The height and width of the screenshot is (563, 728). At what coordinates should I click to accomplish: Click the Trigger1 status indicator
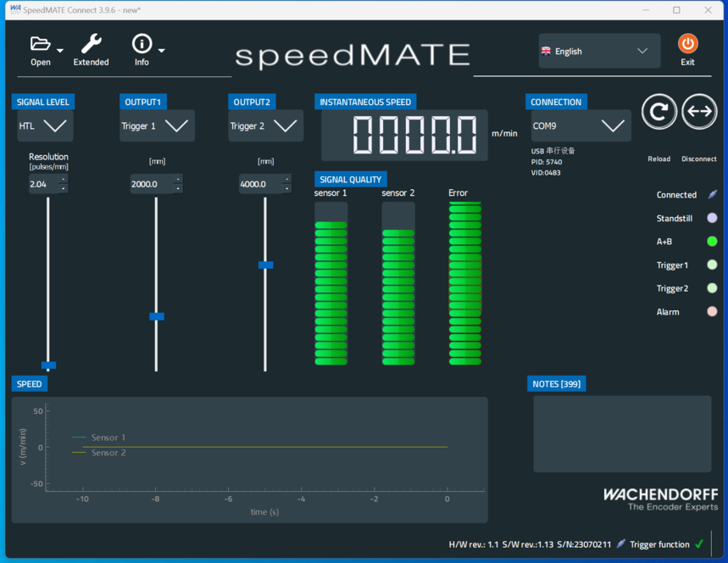(712, 265)
